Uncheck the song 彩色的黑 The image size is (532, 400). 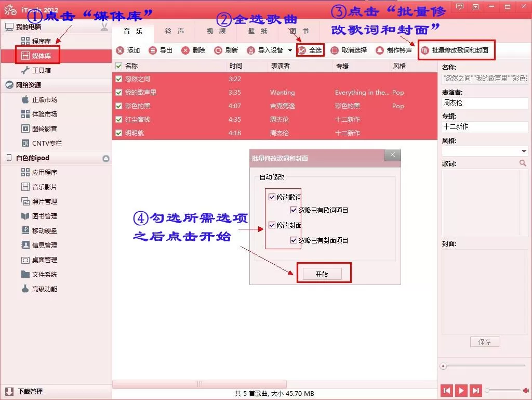click(x=119, y=106)
